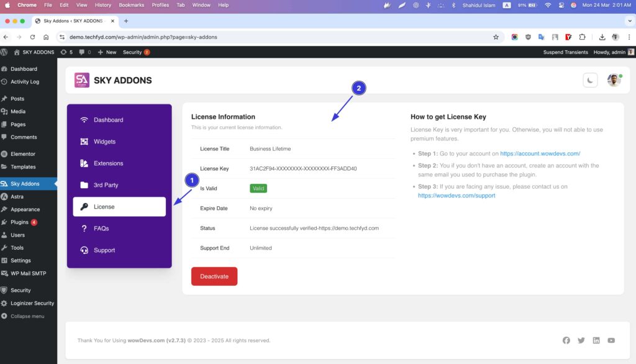
Task: Reload the page
Action: pyautogui.click(x=32, y=37)
